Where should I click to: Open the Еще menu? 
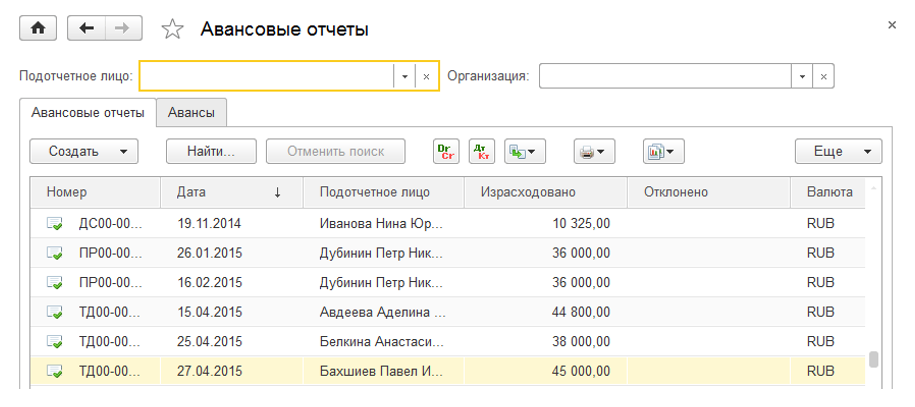pos(838,152)
